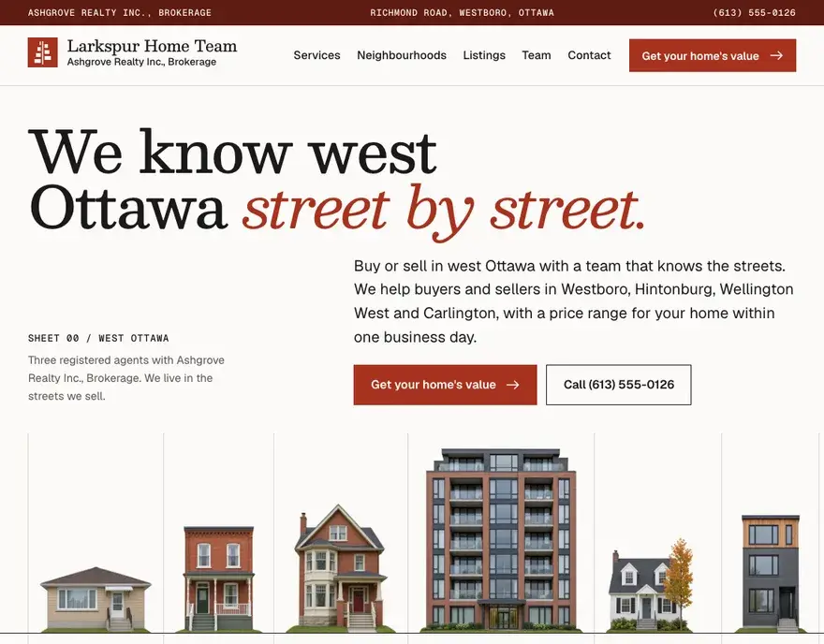Select the tan bungalow house illustration
This screenshot has height=644, width=824.
point(96,599)
